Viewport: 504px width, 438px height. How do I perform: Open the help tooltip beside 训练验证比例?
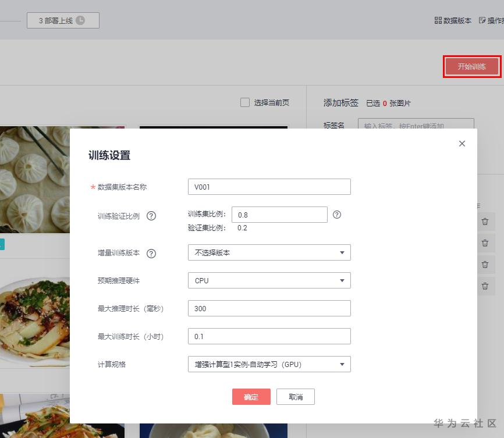tap(152, 216)
